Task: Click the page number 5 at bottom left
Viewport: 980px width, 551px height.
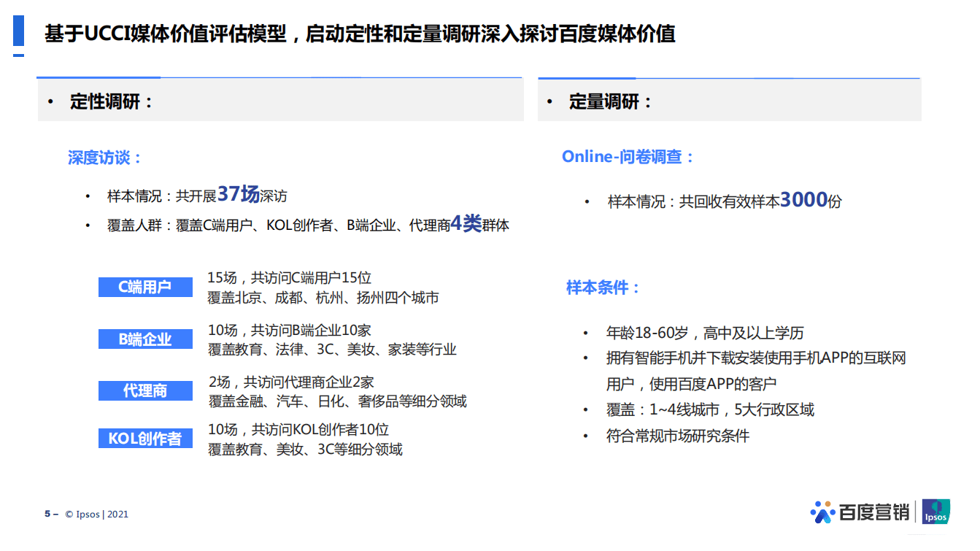Action: point(46,514)
